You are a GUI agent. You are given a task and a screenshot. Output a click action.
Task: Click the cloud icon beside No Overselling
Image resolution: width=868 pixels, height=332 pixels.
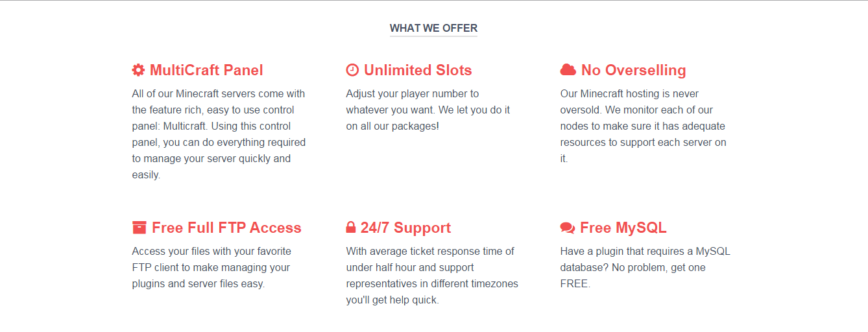[x=568, y=70]
